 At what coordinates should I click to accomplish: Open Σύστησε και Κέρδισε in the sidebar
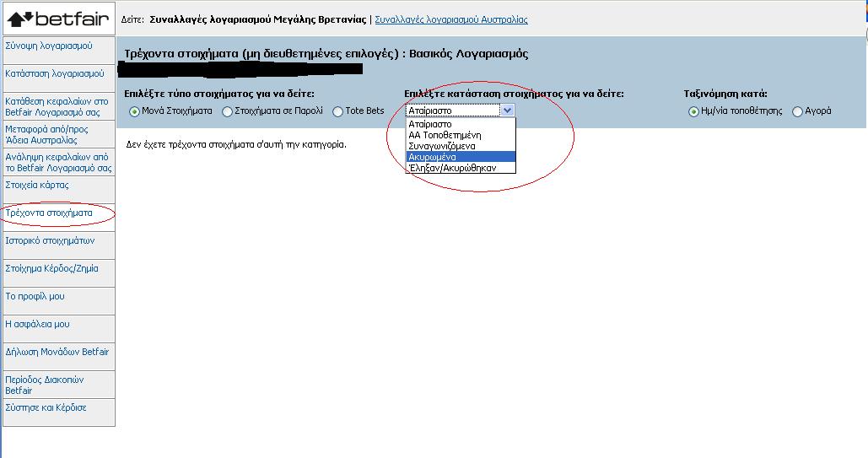click(46, 407)
